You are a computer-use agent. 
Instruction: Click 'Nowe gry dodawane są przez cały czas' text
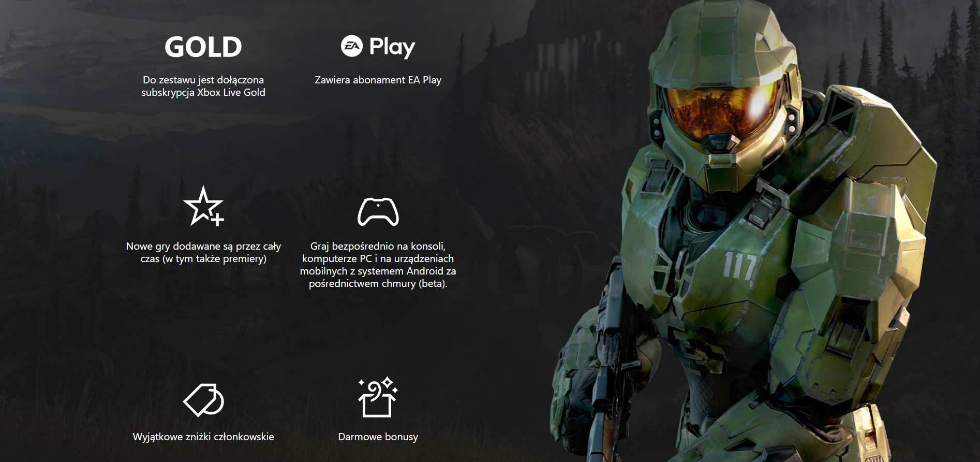tap(203, 252)
